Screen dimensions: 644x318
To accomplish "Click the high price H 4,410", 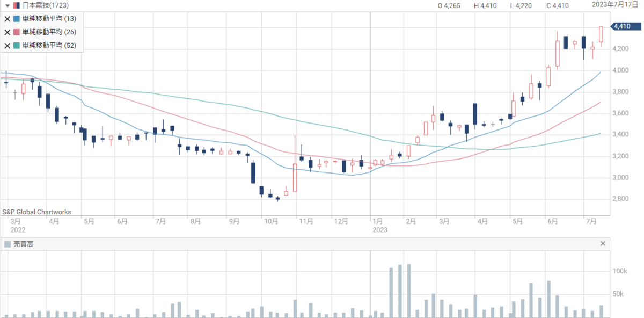I will point(485,6).
